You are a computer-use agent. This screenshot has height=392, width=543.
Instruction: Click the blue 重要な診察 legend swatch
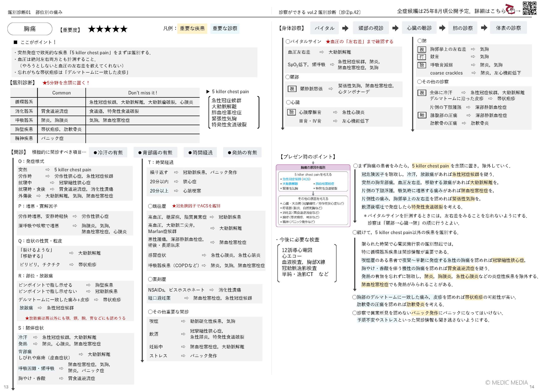tap(225, 28)
